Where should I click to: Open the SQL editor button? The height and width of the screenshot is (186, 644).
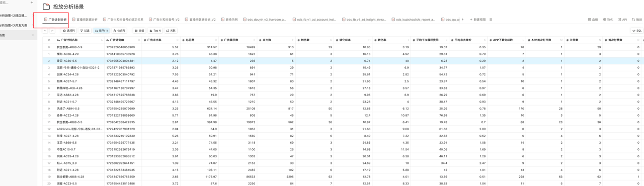pyautogui.click(x=637, y=31)
